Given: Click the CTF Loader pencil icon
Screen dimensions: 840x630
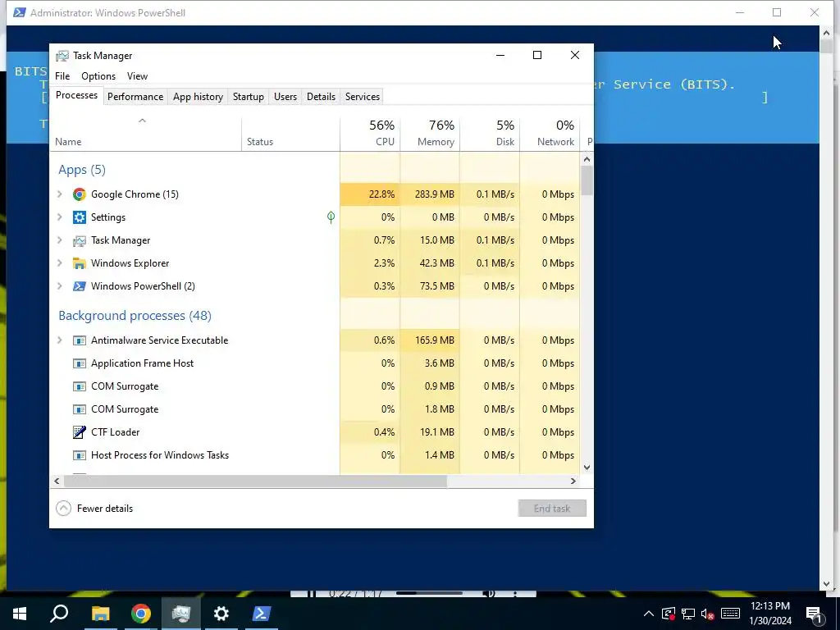Looking at the screenshot, I should pyautogui.click(x=80, y=432).
